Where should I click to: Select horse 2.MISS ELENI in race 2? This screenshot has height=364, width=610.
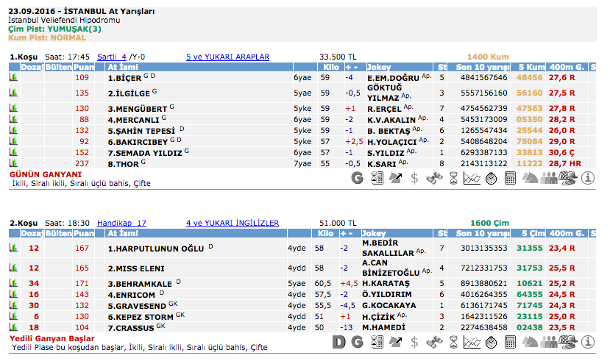[136, 268]
